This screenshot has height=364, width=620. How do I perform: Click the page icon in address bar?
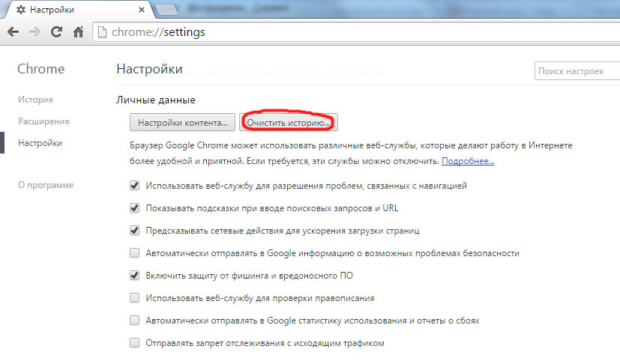102,32
